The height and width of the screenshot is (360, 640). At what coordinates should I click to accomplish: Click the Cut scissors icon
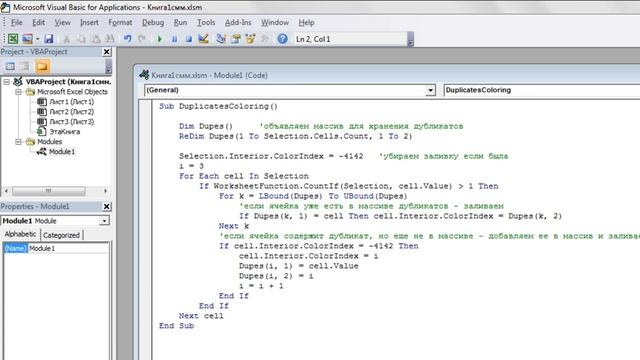(66, 39)
